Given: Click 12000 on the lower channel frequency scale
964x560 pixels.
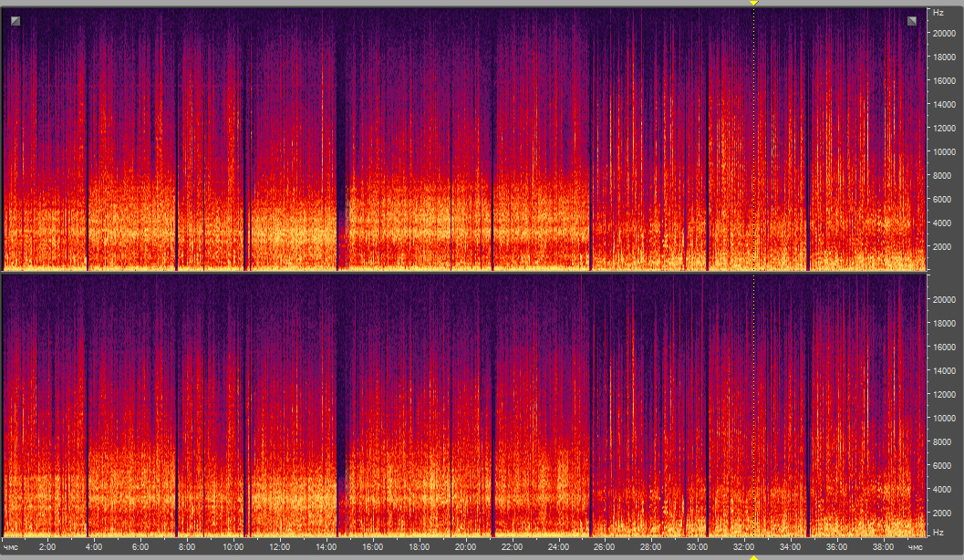Looking at the screenshot, I should coord(944,394).
